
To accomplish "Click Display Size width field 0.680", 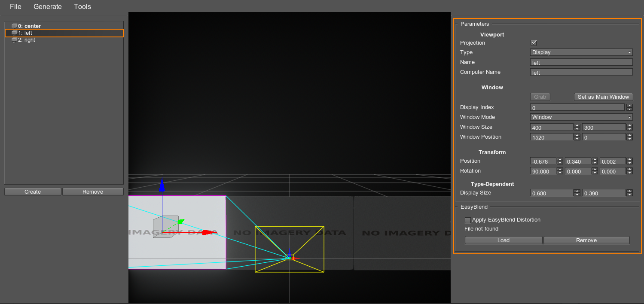I will pos(552,193).
